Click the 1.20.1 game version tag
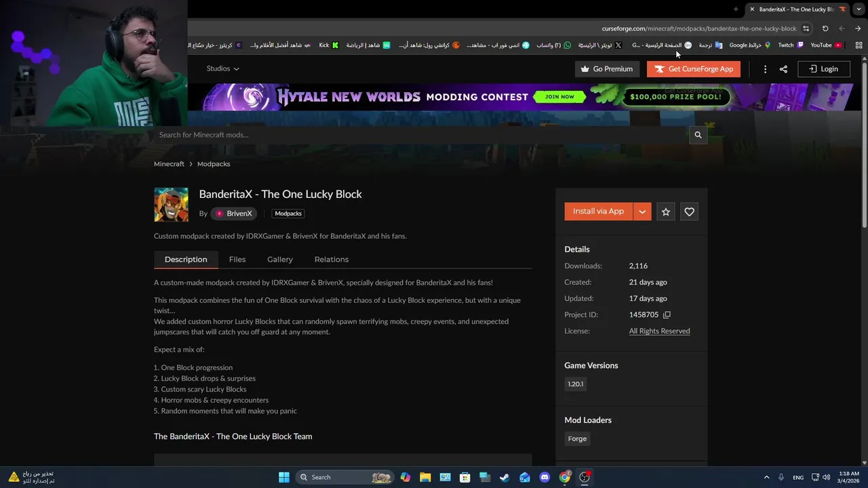Screen dimensions: 868x488 575,384
